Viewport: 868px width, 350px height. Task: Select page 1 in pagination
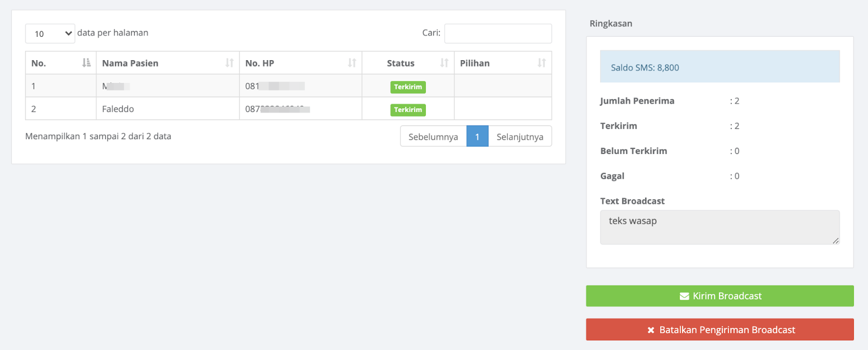477,137
